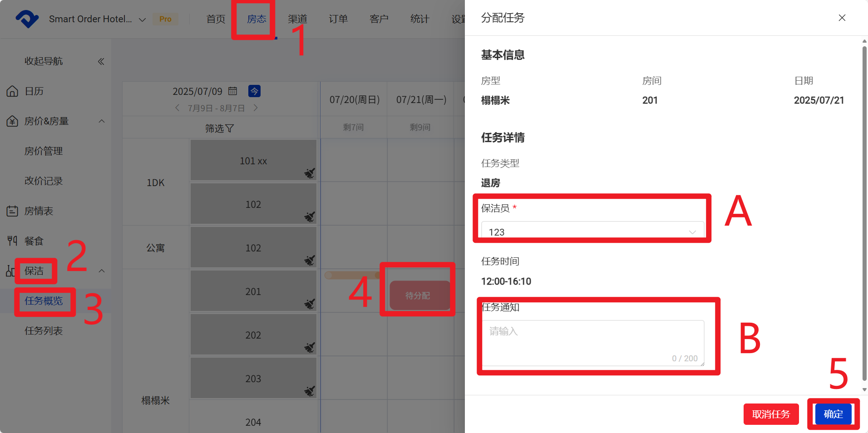
Task: Click the calendar date picker icon
Action: [232, 91]
